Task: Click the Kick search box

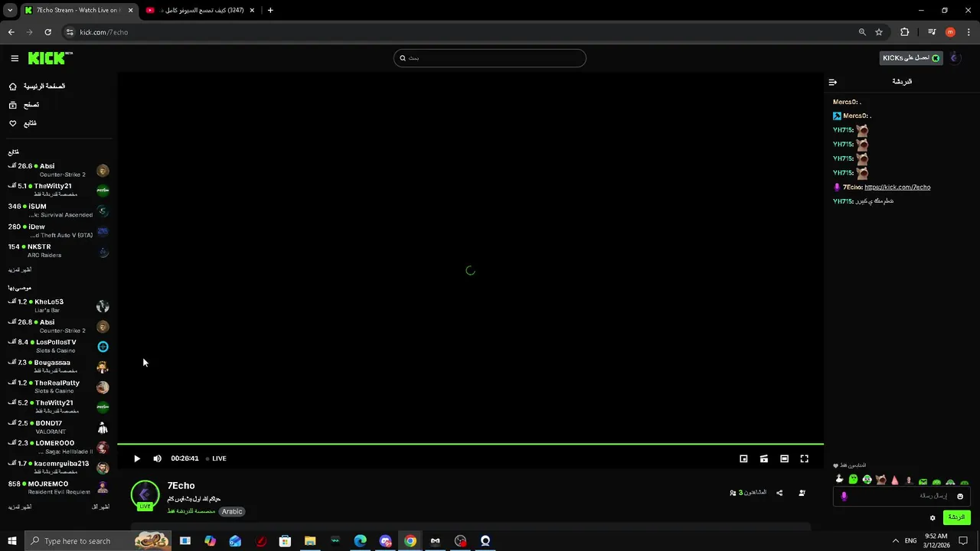Action: [x=490, y=58]
